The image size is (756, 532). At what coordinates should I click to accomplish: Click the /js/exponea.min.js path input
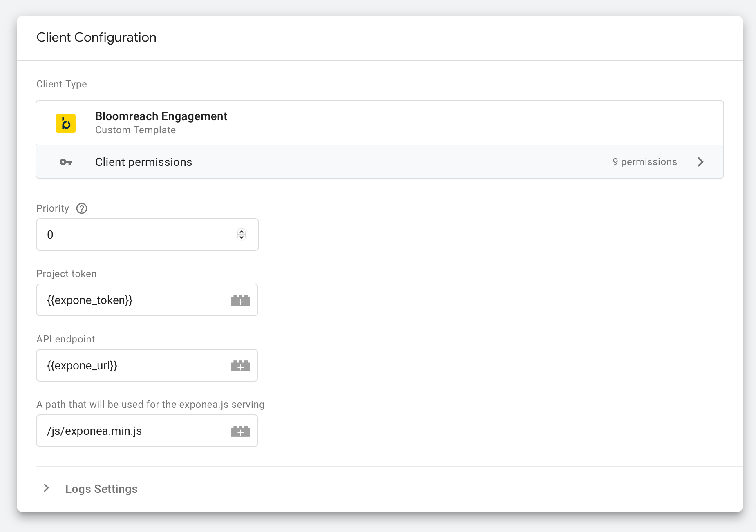point(130,431)
